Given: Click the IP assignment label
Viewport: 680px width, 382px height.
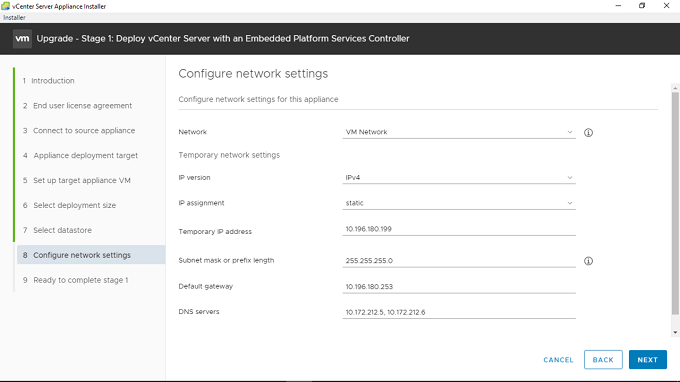Looking at the screenshot, I should [x=201, y=203].
